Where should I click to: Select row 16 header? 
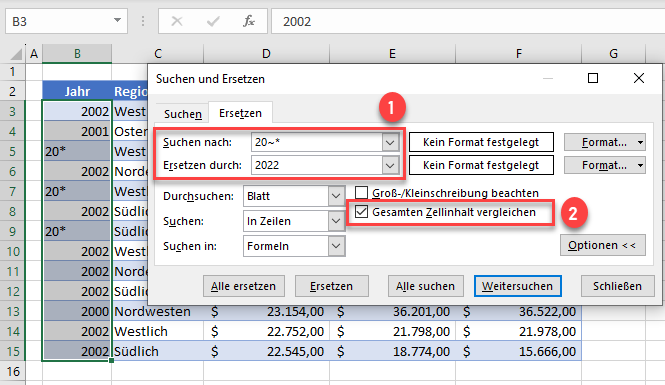click(x=13, y=372)
